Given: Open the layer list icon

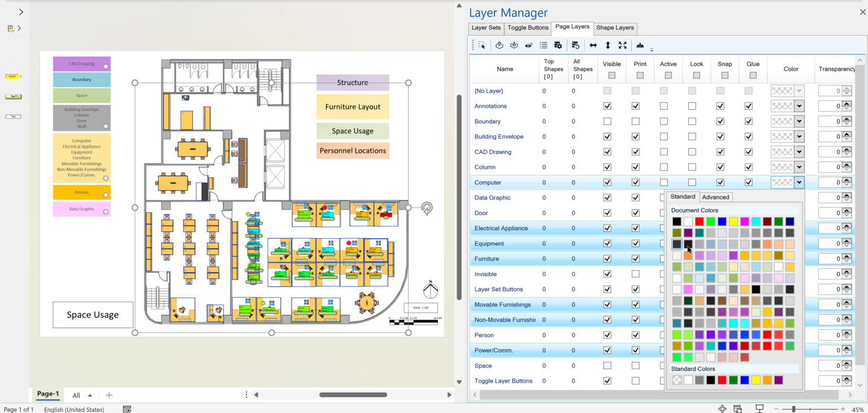Looking at the screenshot, I should [543, 45].
